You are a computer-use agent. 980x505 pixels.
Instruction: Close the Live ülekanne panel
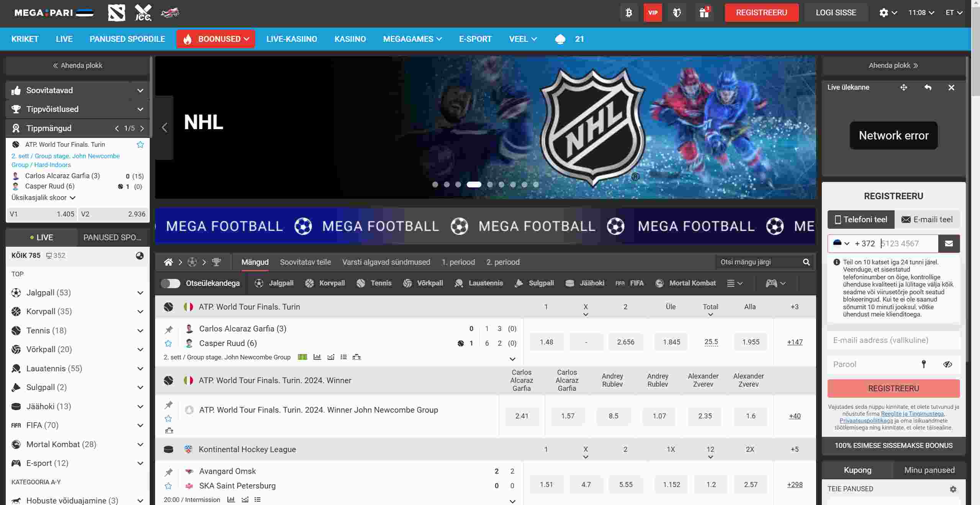(951, 87)
